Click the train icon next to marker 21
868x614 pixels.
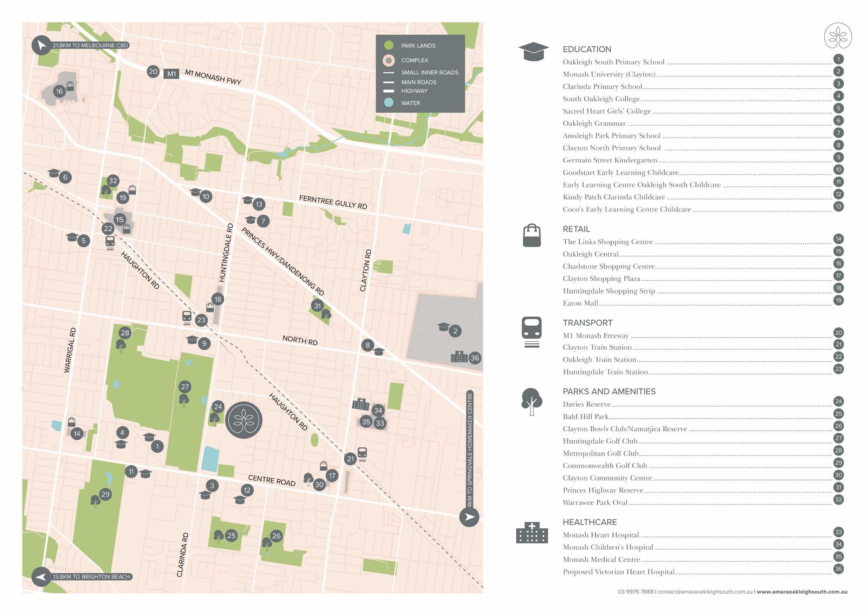(x=362, y=454)
